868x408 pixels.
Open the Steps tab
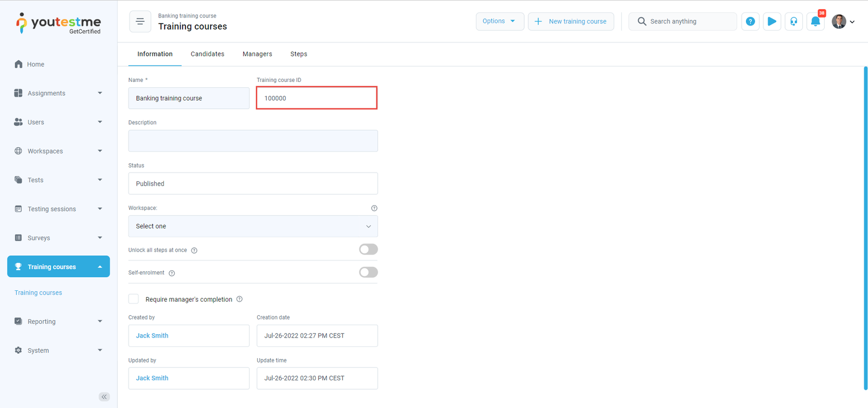pos(298,54)
